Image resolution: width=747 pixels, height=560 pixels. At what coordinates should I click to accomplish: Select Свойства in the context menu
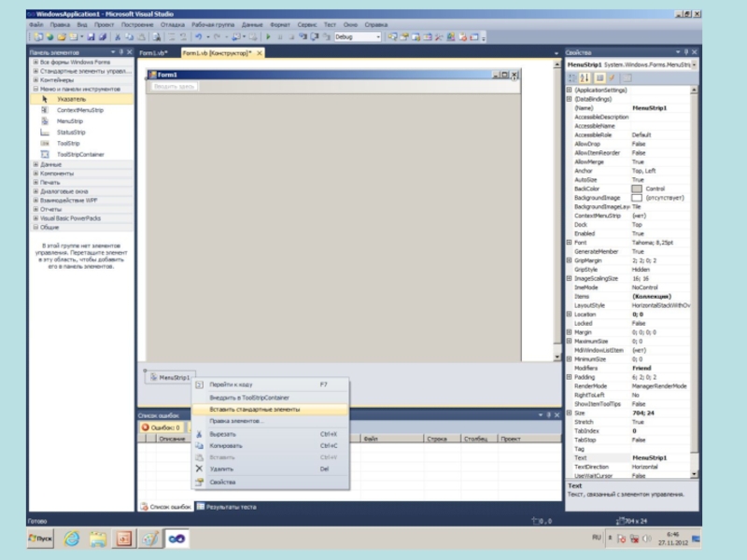point(222,483)
